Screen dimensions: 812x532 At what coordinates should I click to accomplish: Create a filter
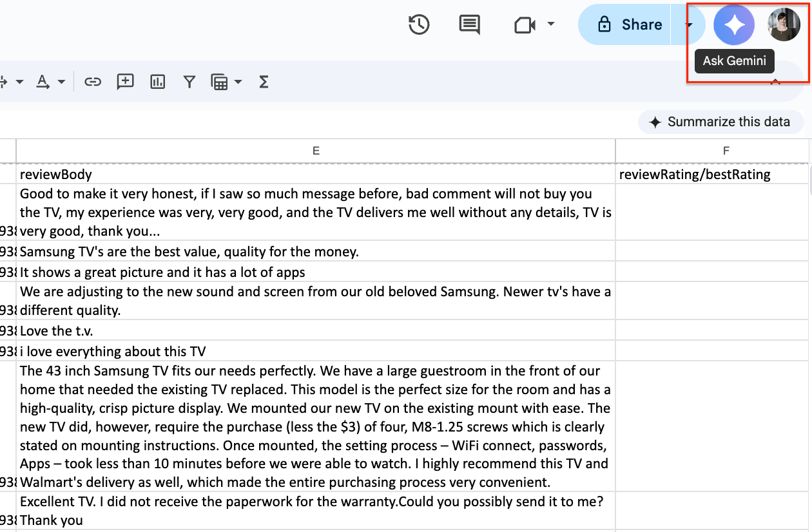189,82
